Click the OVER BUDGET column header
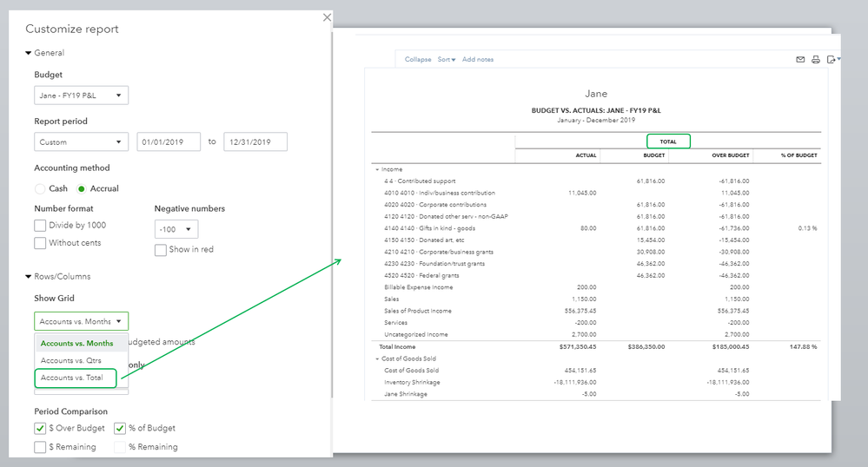This screenshot has height=467, width=868. point(730,155)
